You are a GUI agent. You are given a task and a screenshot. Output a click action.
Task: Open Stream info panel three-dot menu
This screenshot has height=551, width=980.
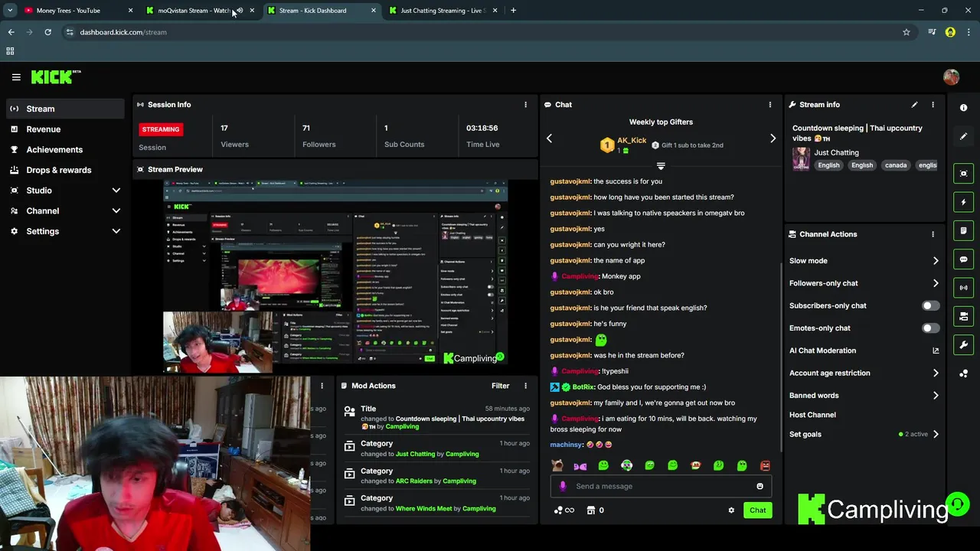tap(933, 105)
